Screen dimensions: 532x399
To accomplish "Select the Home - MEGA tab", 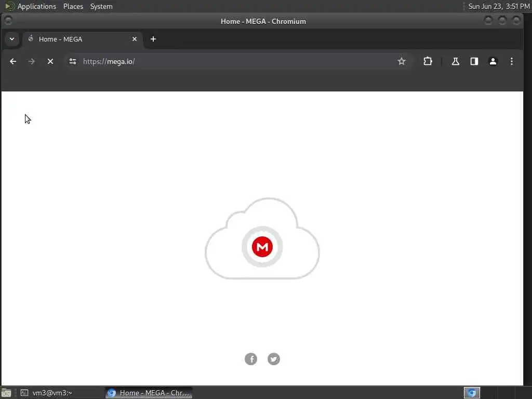I will [82, 39].
